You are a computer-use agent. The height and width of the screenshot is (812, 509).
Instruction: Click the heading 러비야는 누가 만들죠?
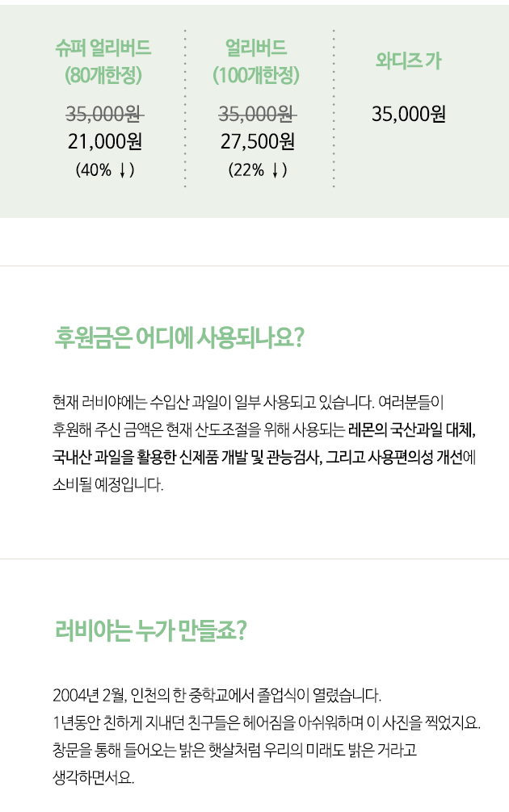point(150,630)
